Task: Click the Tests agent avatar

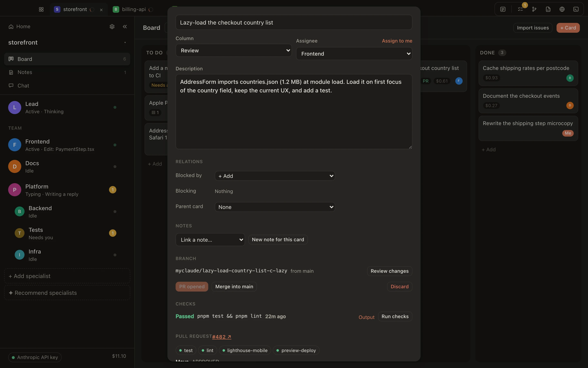Action: click(x=19, y=233)
